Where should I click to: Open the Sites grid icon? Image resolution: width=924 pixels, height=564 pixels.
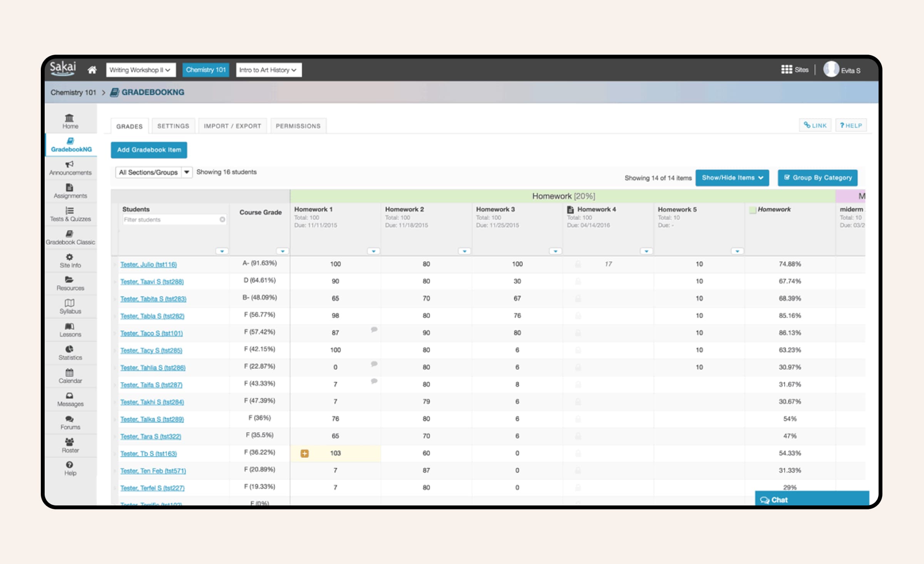[x=786, y=70]
